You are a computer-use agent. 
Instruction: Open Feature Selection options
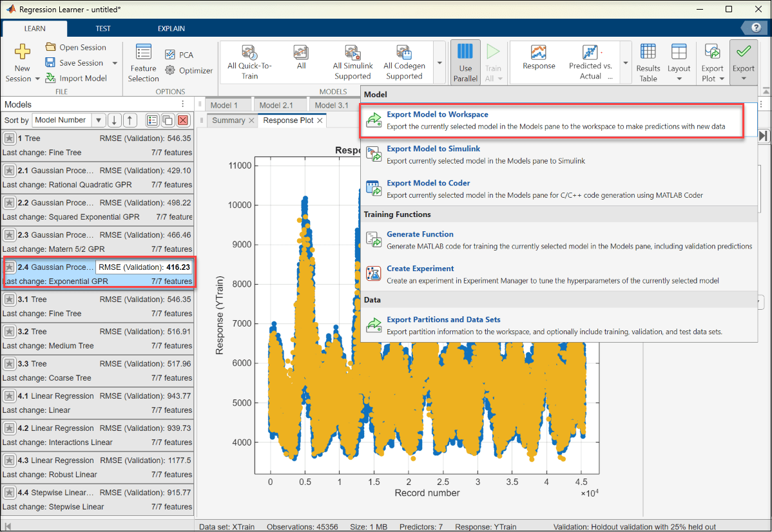pos(143,62)
